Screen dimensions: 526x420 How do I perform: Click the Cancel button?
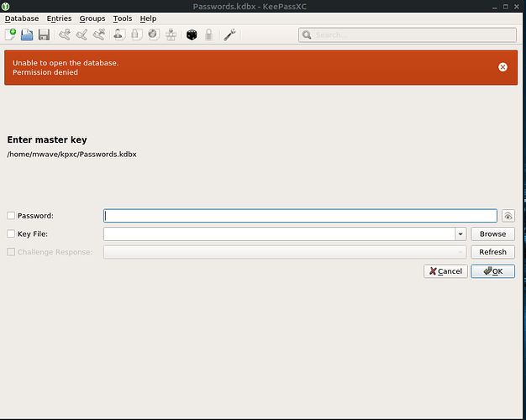[x=445, y=271]
